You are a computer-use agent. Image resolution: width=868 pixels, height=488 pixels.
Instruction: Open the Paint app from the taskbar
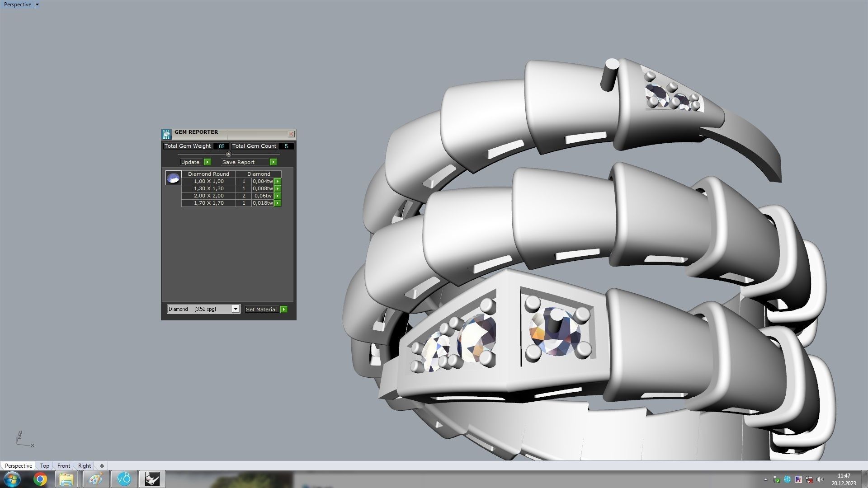(95, 479)
